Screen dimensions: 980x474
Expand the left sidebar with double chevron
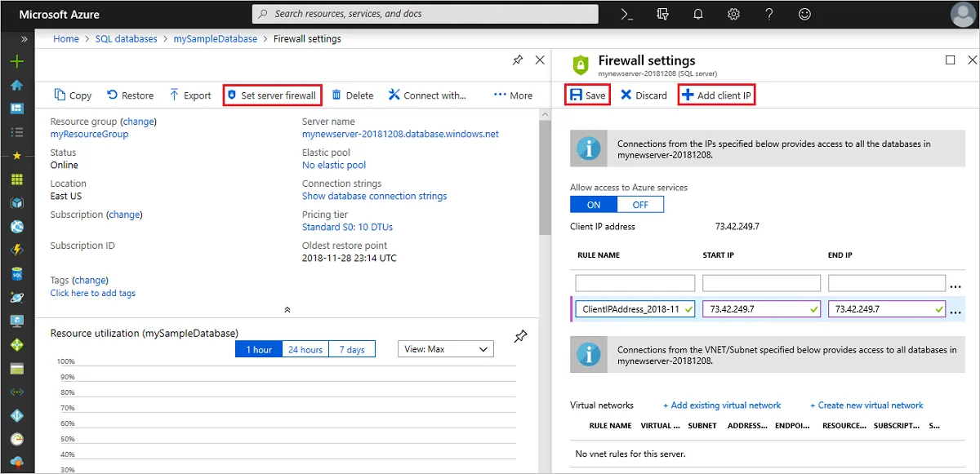24,39
